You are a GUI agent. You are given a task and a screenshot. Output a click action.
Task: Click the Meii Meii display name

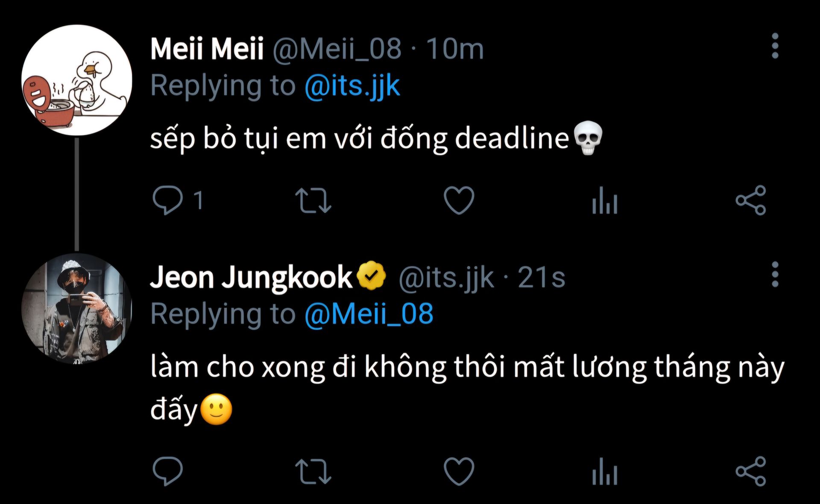click(207, 48)
